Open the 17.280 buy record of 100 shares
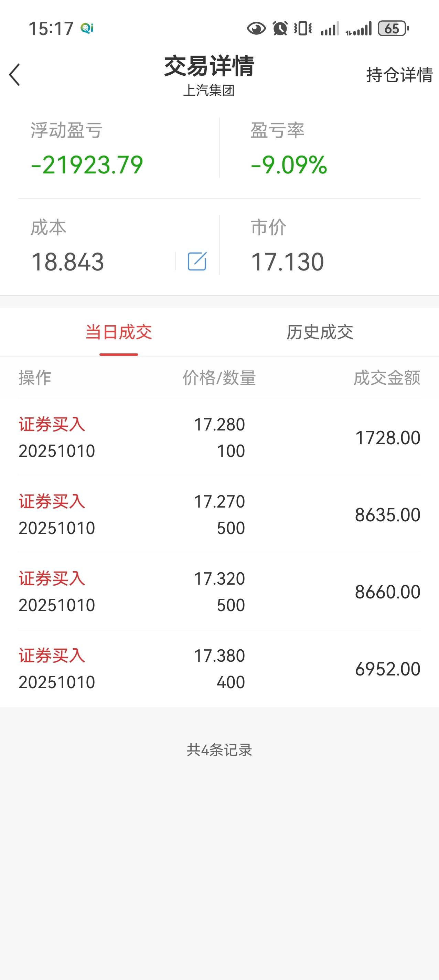The width and height of the screenshot is (439, 980). click(x=219, y=437)
